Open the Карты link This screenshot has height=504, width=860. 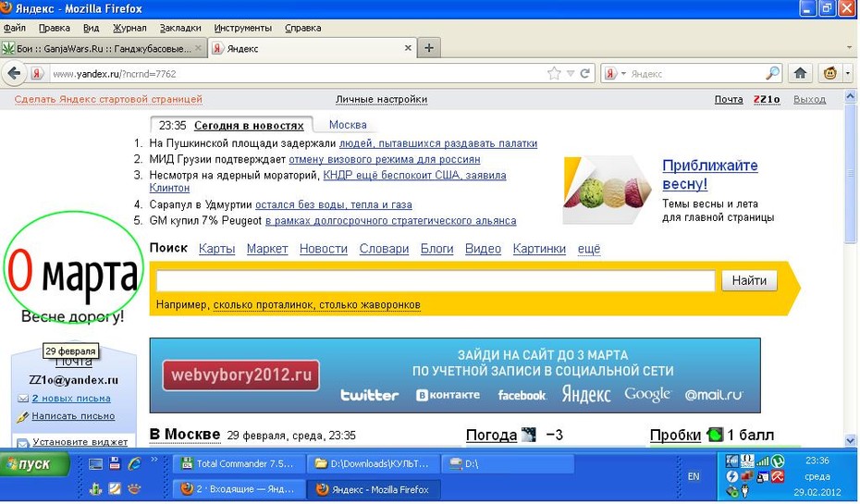pos(216,249)
